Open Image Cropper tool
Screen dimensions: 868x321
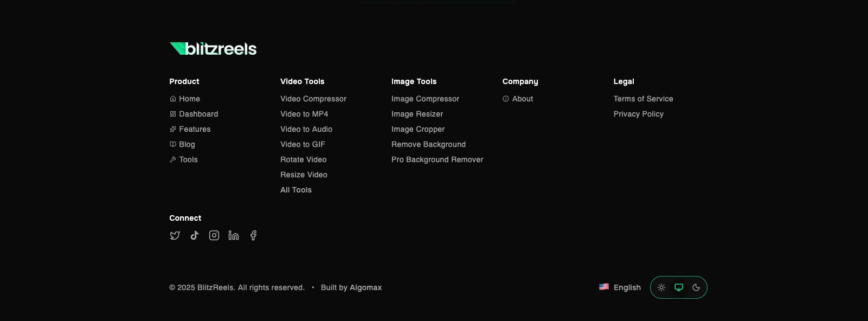(x=418, y=129)
